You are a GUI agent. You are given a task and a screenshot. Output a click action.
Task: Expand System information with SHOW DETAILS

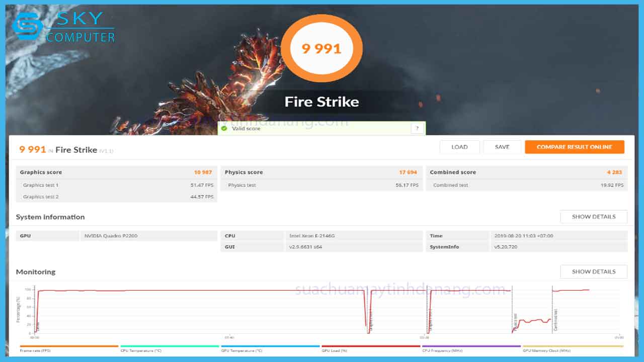(x=594, y=217)
